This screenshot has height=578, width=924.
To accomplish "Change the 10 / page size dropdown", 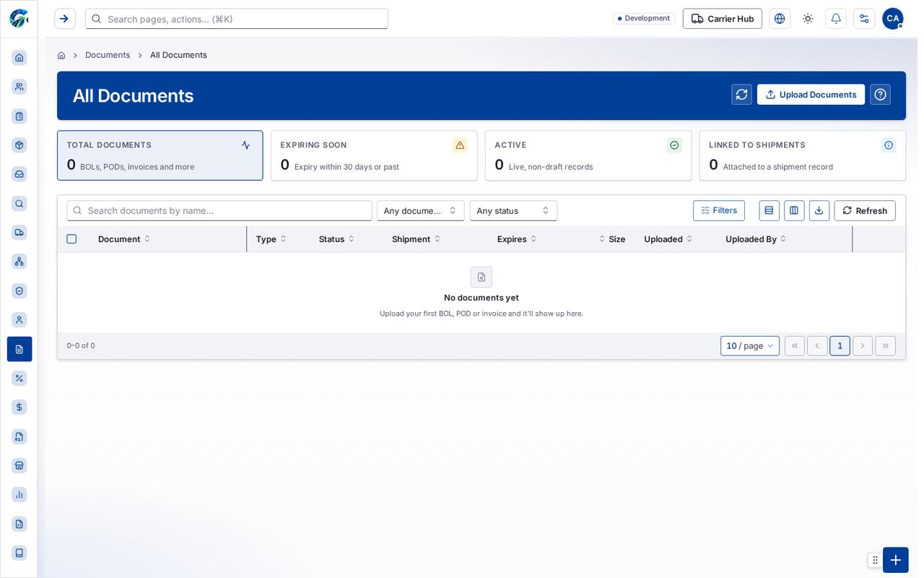I will tap(750, 346).
